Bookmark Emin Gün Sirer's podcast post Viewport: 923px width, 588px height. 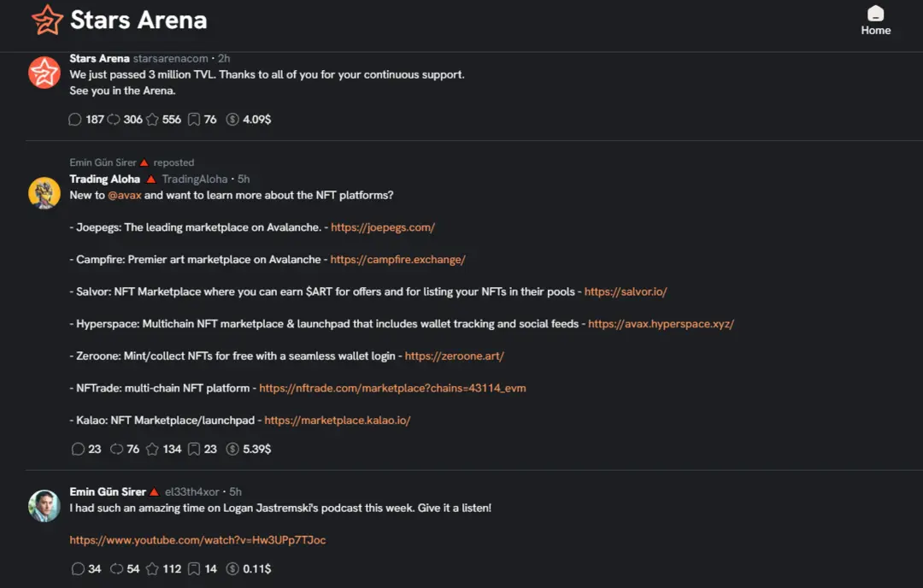(195, 568)
